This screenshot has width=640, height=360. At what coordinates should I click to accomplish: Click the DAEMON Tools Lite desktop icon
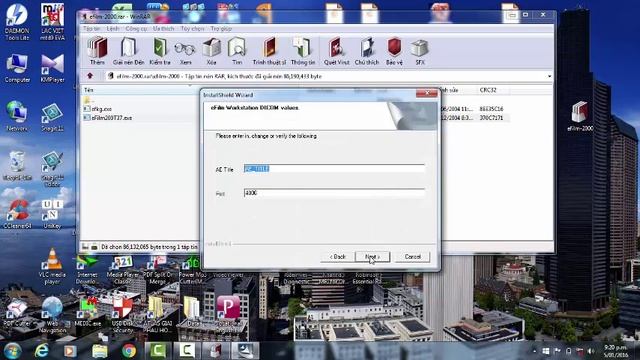tap(17, 21)
